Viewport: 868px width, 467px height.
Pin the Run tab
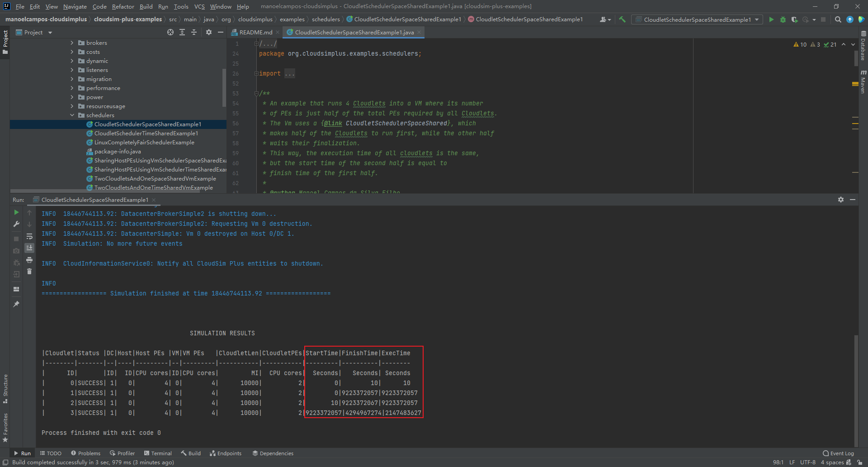[x=16, y=304]
